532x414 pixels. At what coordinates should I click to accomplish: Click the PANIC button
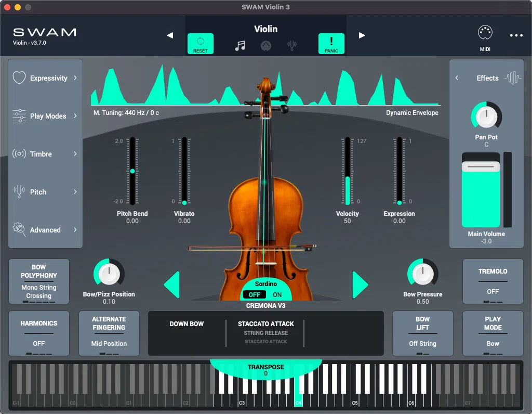point(331,44)
